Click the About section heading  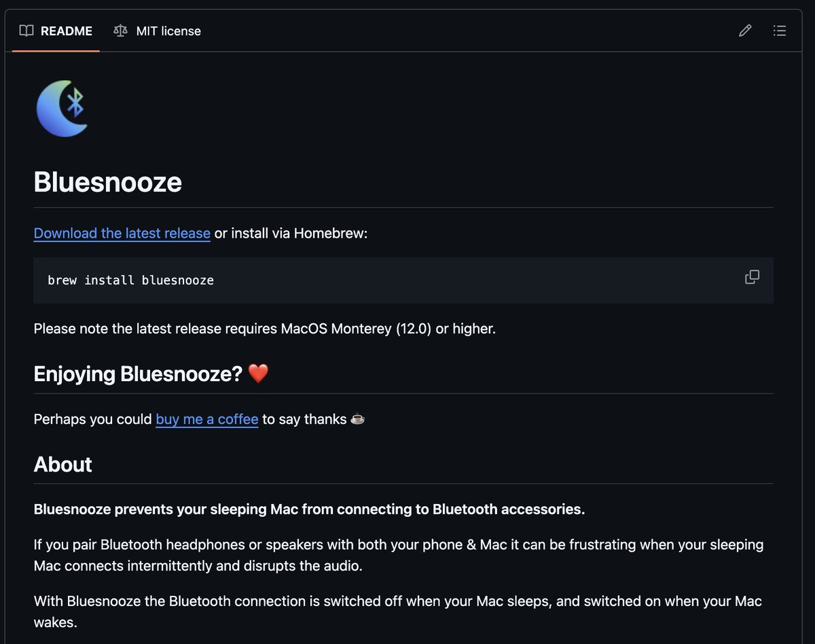63,464
